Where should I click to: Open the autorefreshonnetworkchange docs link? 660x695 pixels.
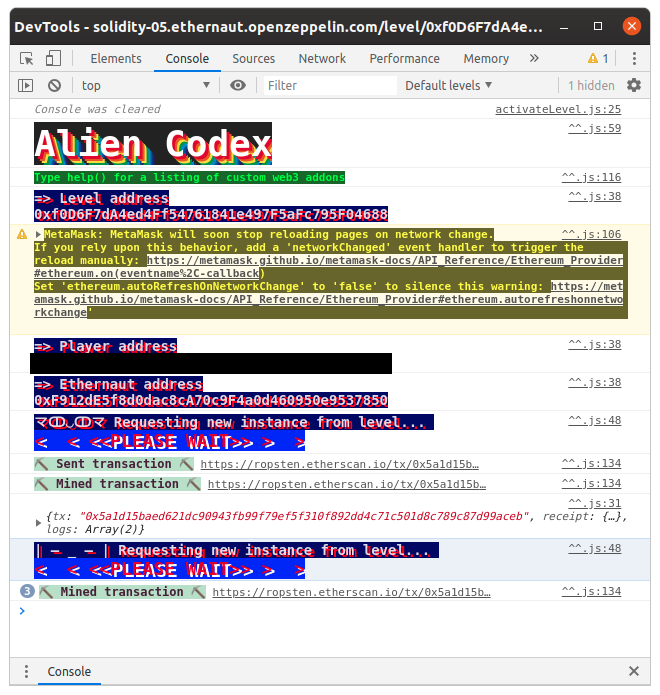(328, 300)
